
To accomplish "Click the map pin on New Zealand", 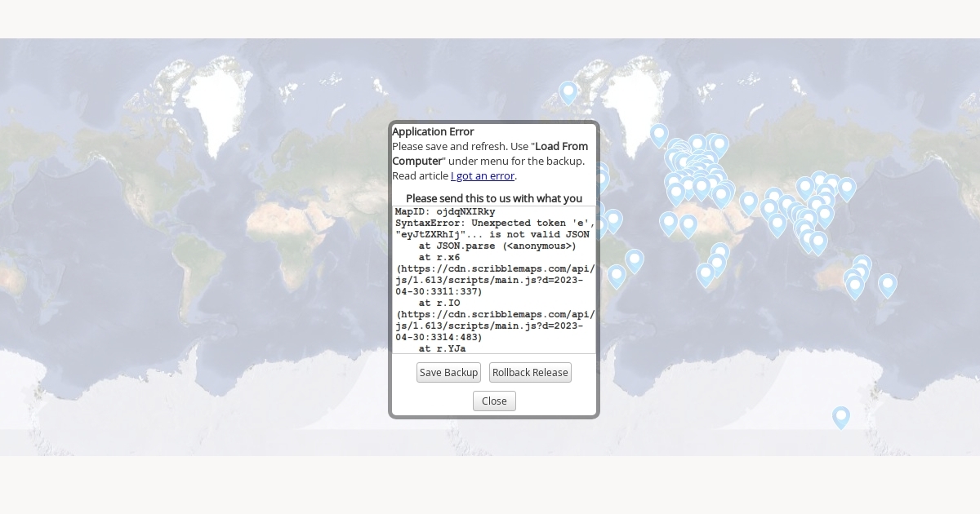I will pyautogui.click(x=888, y=285).
